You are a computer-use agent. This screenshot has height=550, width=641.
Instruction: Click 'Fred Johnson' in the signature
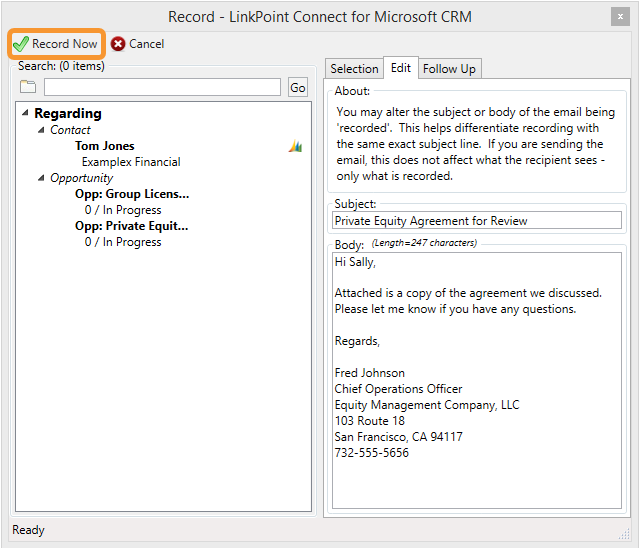pyautogui.click(x=370, y=373)
